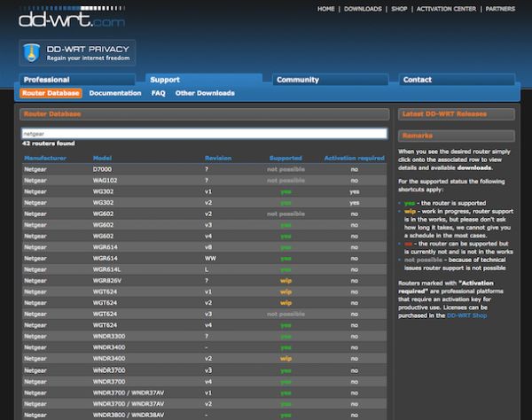Click the dd-wrt.com logo

click(x=72, y=17)
